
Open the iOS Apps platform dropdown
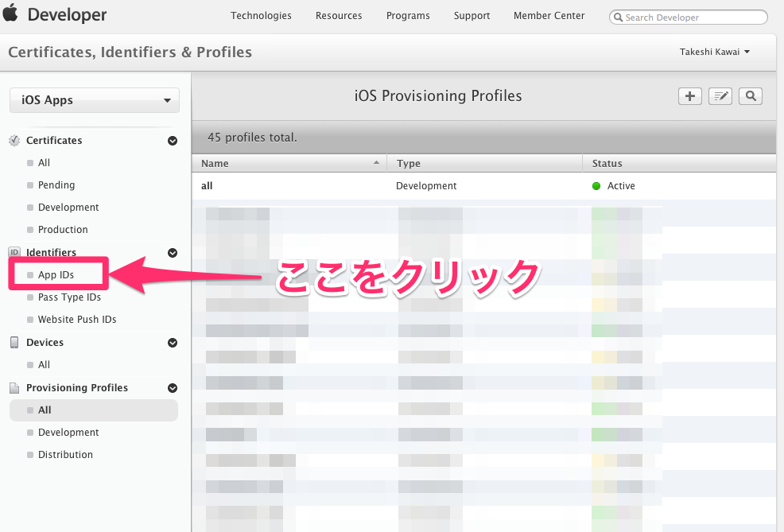[95, 100]
